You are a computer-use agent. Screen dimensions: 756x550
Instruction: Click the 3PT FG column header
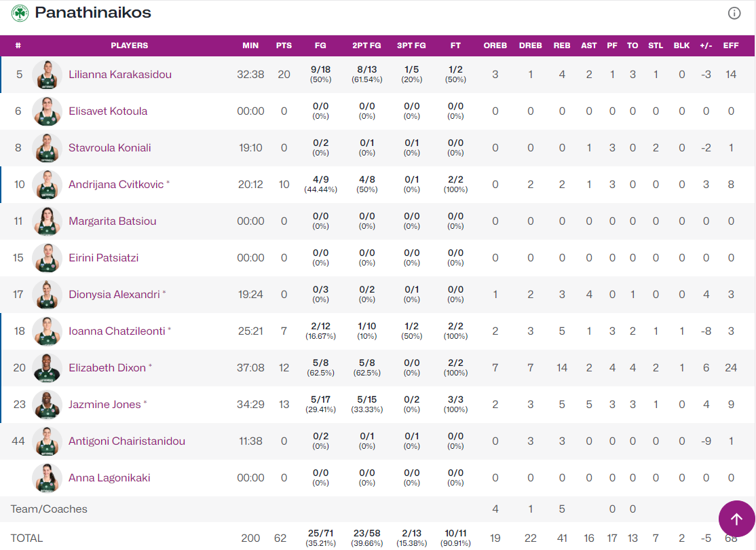coord(412,45)
